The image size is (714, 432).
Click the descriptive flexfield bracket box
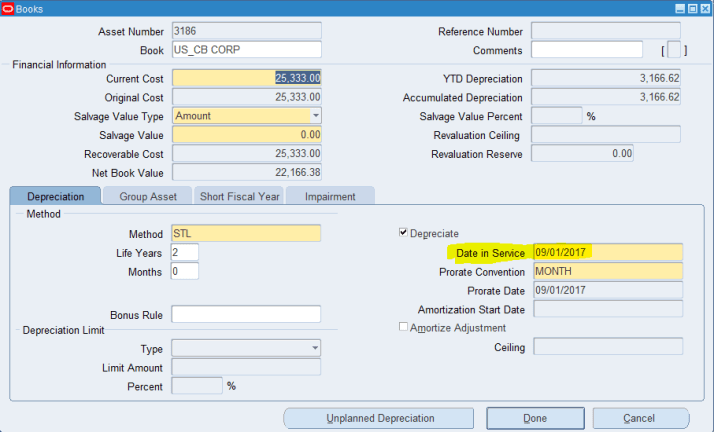(676, 50)
